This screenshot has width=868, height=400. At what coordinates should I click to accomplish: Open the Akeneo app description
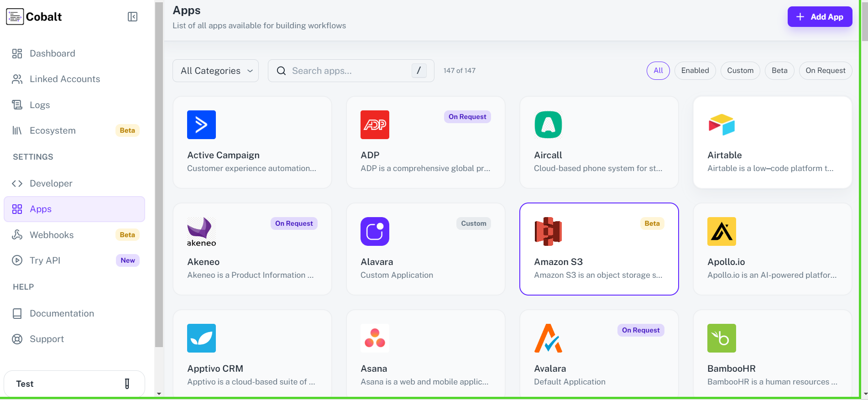[250, 275]
